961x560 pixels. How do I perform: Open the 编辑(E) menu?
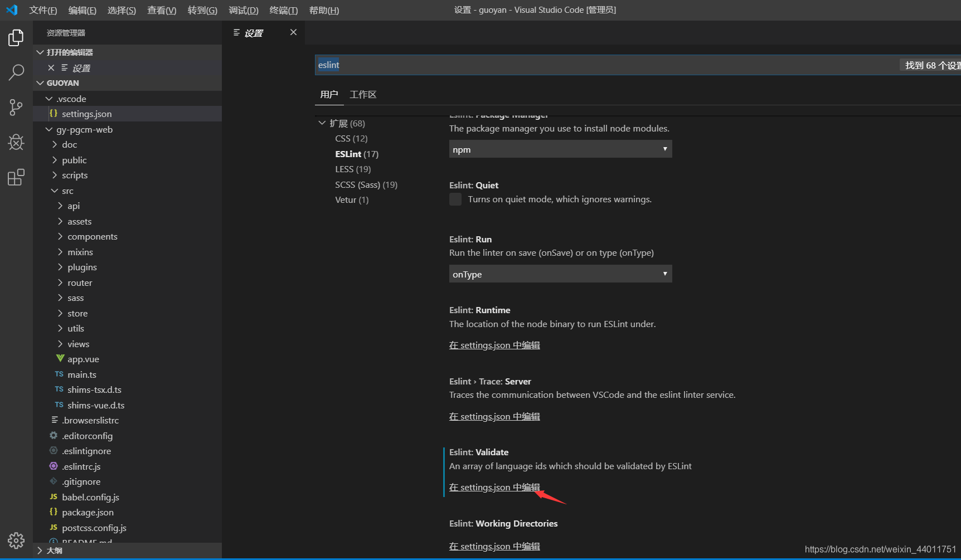(x=82, y=10)
